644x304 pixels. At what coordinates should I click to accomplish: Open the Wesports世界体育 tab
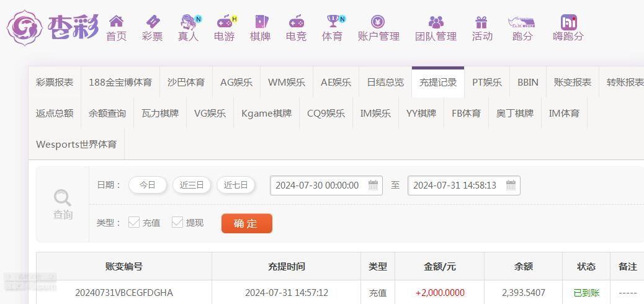click(76, 145)
